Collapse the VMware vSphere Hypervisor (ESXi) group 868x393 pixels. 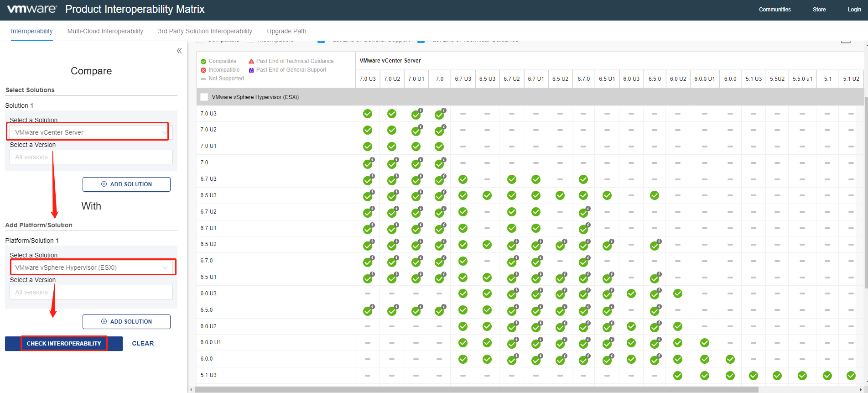(x=204, y=97)
